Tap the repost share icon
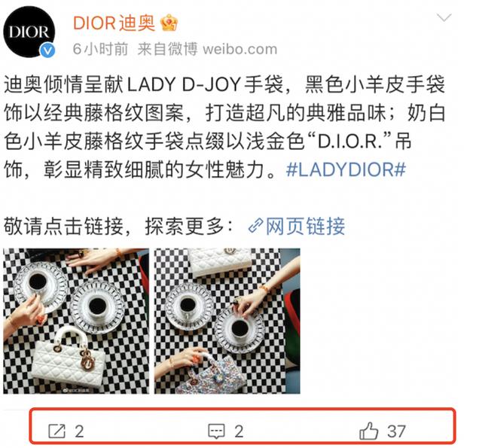The image size is (482, 448). tap(57, 431)
